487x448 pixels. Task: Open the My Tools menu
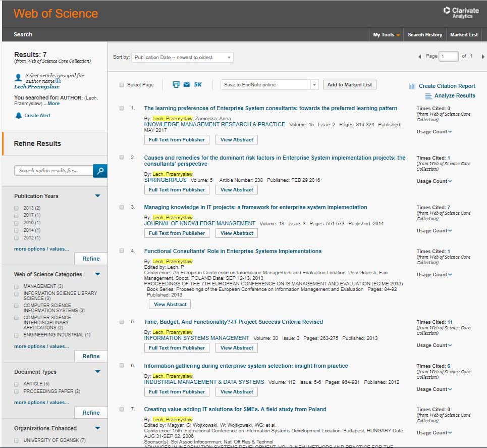387,35
